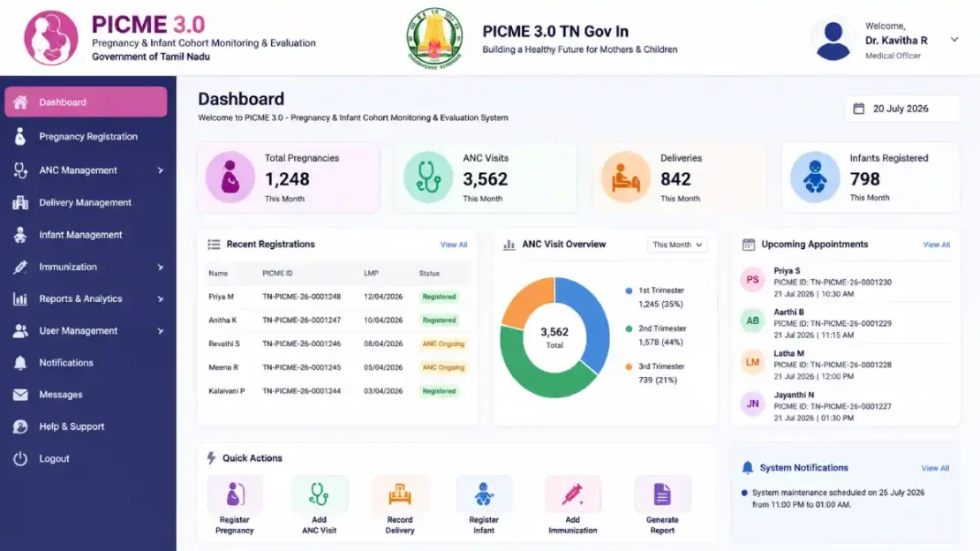Click Jayanthi N JN avatar
The width and height of the screenshot is (980, 551).
[752, 404]
